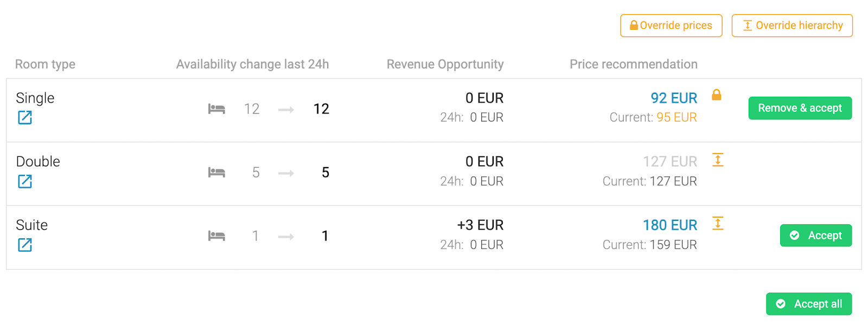Click the Accept all button
The image size is (868, 323).
pos(809,304)
